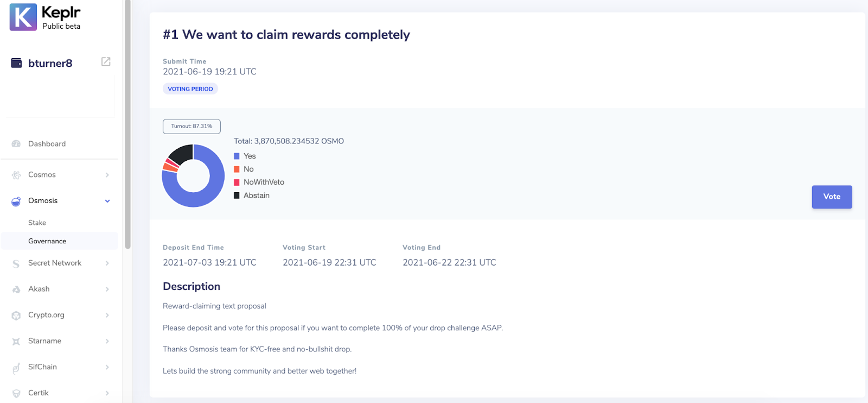
Task: Expand the Secret Network chevron
Action: [107, 263]
